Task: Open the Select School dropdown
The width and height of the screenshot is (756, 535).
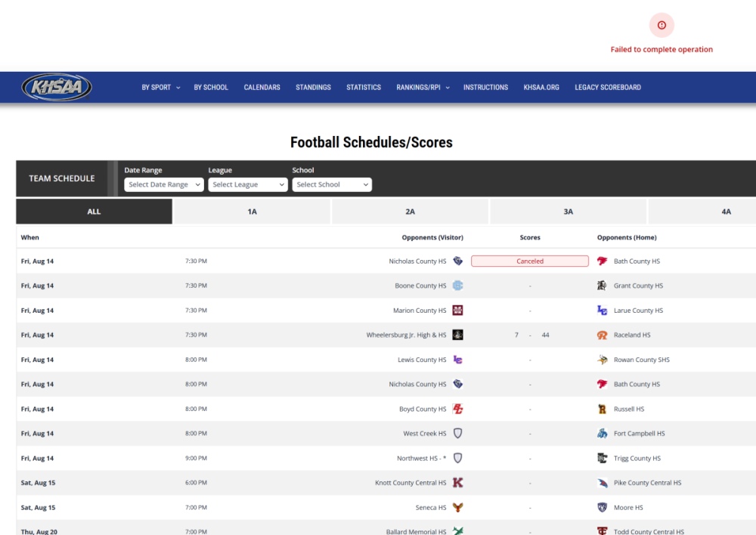Action: point(332,184)
